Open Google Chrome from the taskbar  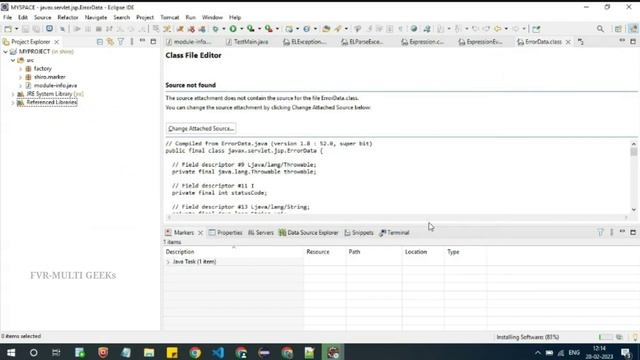pyautogui.click(x=195, y=352)
